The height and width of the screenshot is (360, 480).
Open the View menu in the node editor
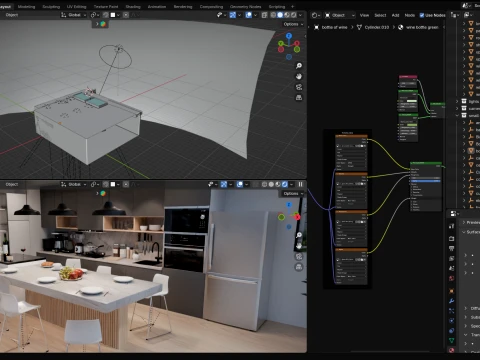tap(364, 15)
